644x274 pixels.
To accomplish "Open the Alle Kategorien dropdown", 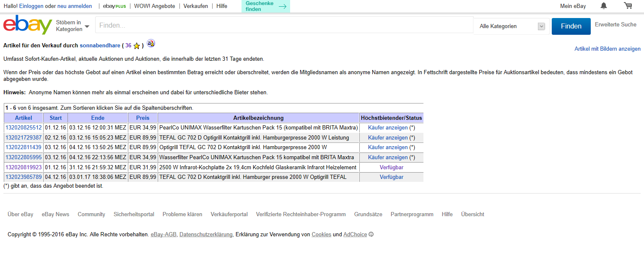I will click(x=512, y=26).
